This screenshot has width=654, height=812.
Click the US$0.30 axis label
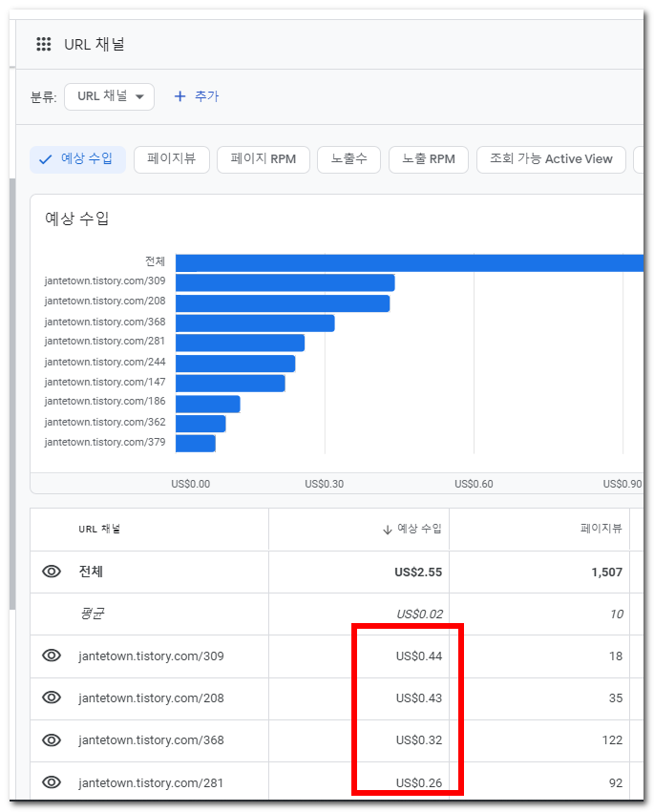(324, 484)
